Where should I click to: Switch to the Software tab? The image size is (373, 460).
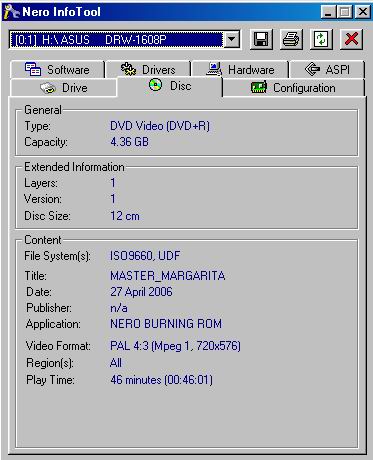57,70
